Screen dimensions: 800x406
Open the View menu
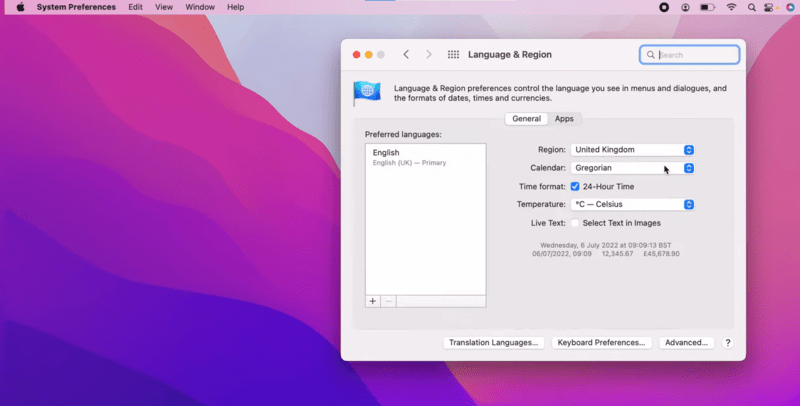[x=164, y=7]
